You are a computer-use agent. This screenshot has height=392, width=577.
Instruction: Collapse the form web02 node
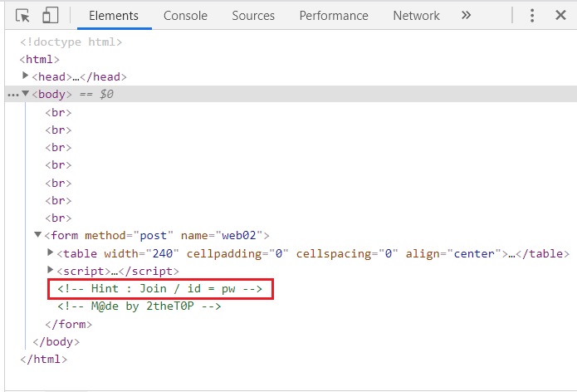tap(37, 234)
